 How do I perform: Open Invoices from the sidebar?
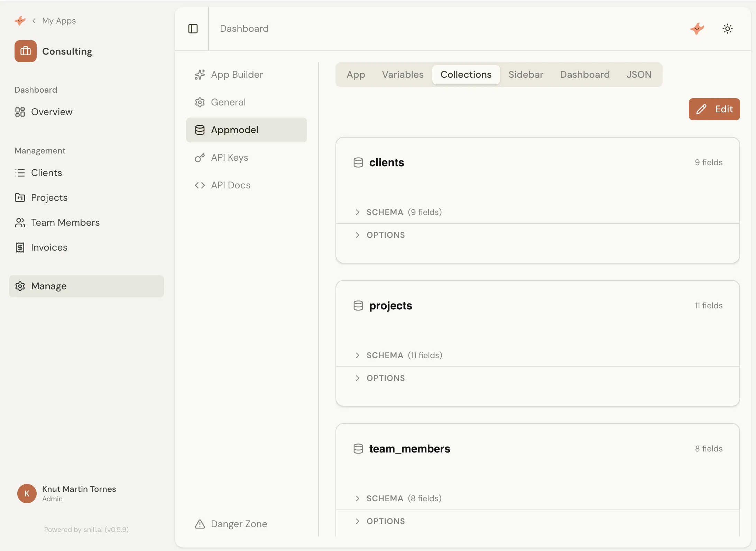(49, 247)
